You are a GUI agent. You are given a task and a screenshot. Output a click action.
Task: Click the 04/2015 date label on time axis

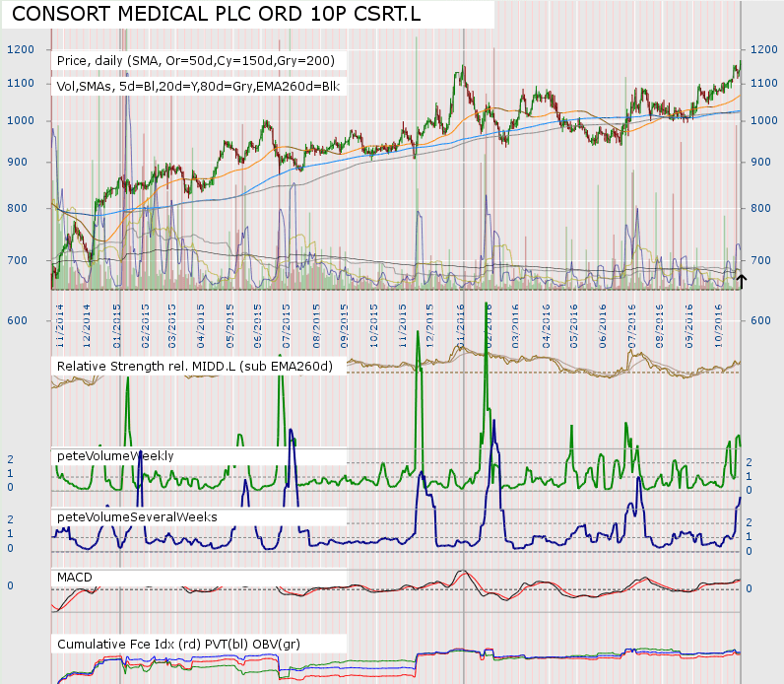201,326
